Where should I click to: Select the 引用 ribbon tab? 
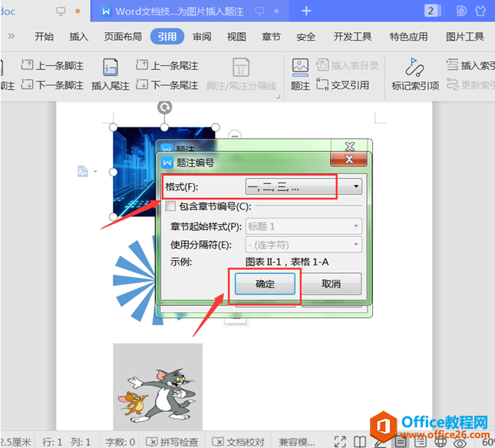[167, 37]
